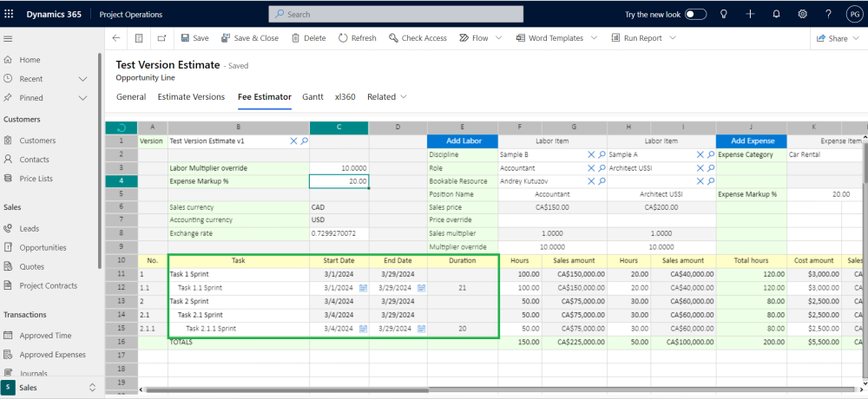Screen dimensions: 868x399
Task: Open the Settings gear icon
Action: click(803, 14)
